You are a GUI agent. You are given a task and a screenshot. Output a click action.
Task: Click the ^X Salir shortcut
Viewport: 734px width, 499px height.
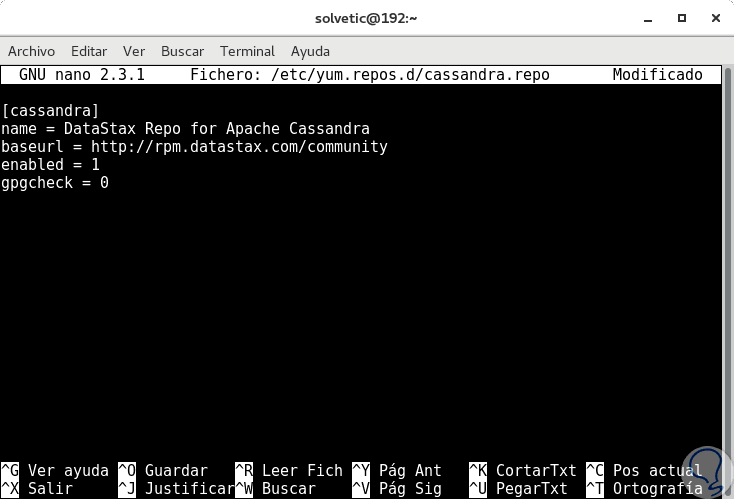37,489
